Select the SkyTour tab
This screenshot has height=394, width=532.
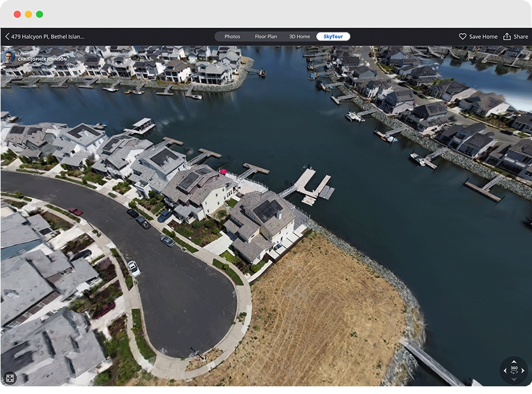(x=333, y=37)
